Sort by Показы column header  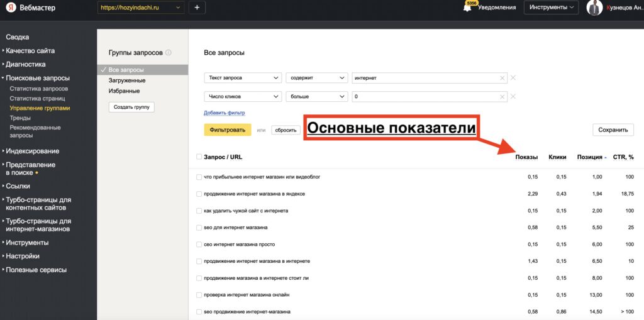[x=526, y=157]
